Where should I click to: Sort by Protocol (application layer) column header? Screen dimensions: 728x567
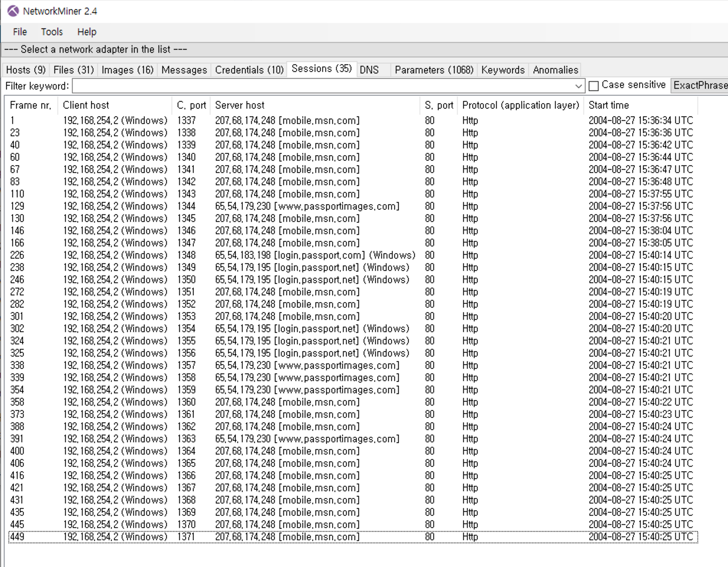tap(521, 105)
